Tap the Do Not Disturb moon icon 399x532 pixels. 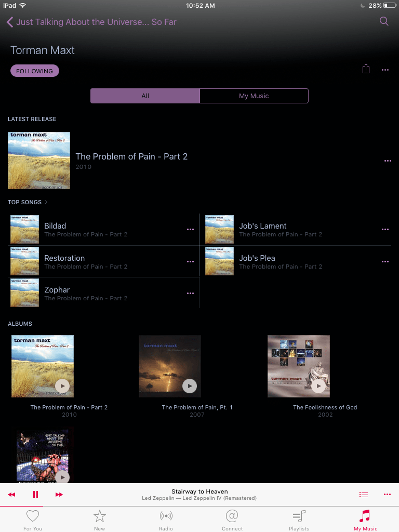(363, 5)
